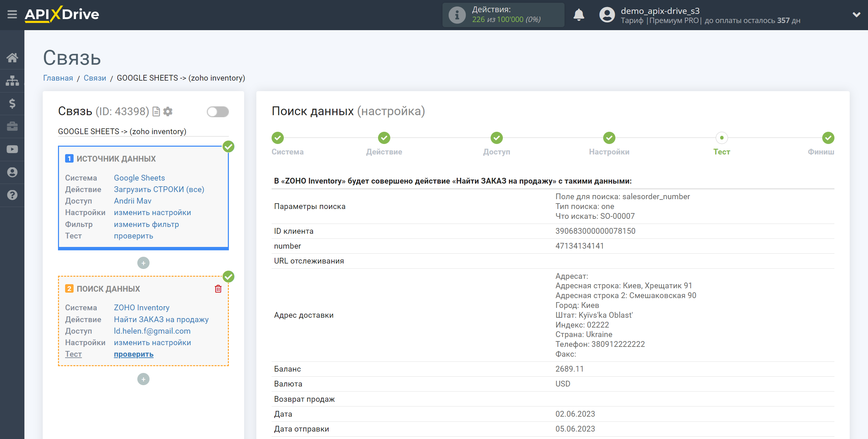The width and height of the screenshot is (868, 439).
Task: Click the ИСТОЧНИК ДАННЫХ block header
Action: [116, 159]
